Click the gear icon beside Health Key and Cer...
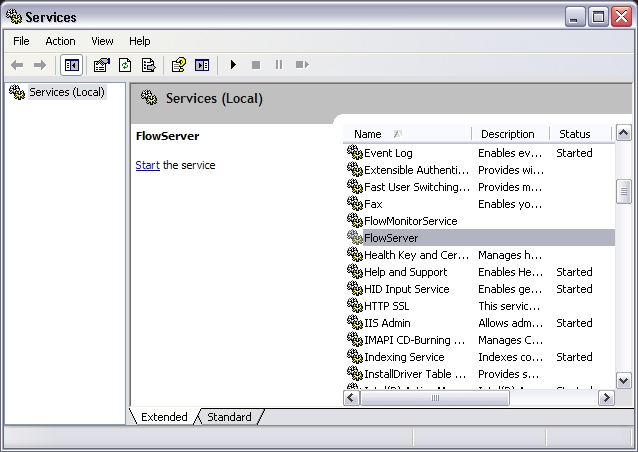 (x=354, y=255)
